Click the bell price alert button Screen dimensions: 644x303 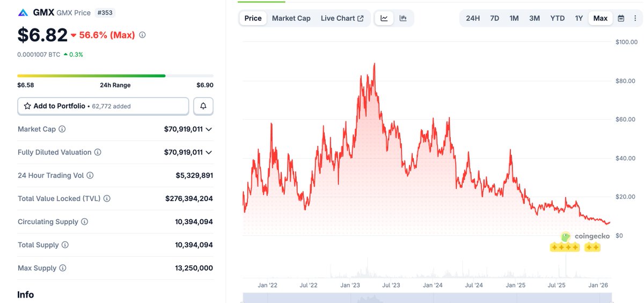(203, 106)
